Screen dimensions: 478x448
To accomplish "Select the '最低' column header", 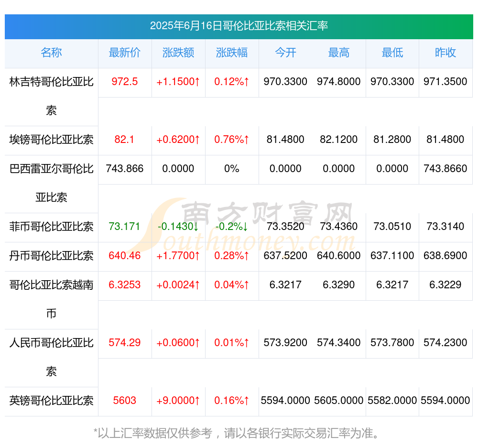I will 392,53.
